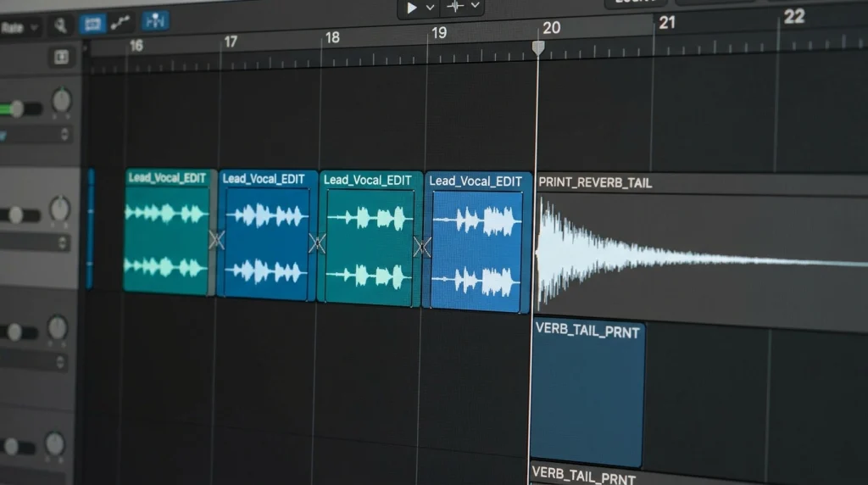Click the green-filled volume slider
Viewport: 868px width, 485px height.
click(x=20, y=109)
